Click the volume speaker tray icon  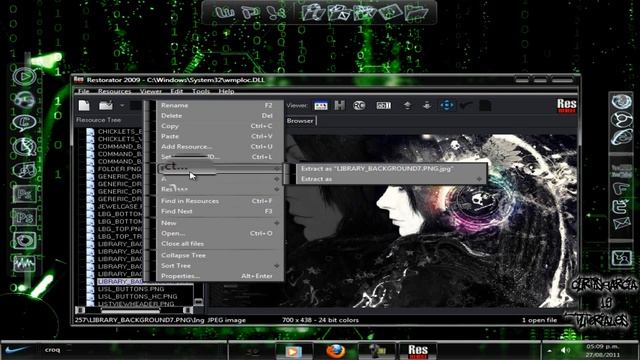565,351
